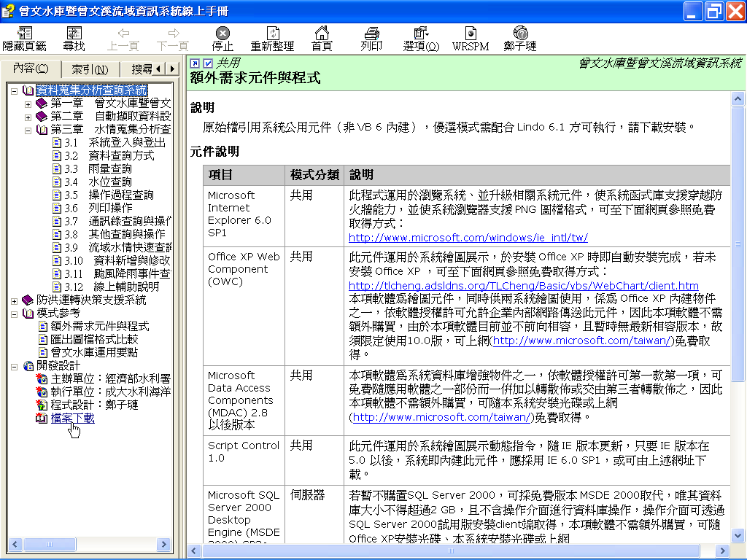Viewport: 747px width, 560px height.
Task: Click the 隱藏頁籤 toolbar icon
Action: coord(24,39)
